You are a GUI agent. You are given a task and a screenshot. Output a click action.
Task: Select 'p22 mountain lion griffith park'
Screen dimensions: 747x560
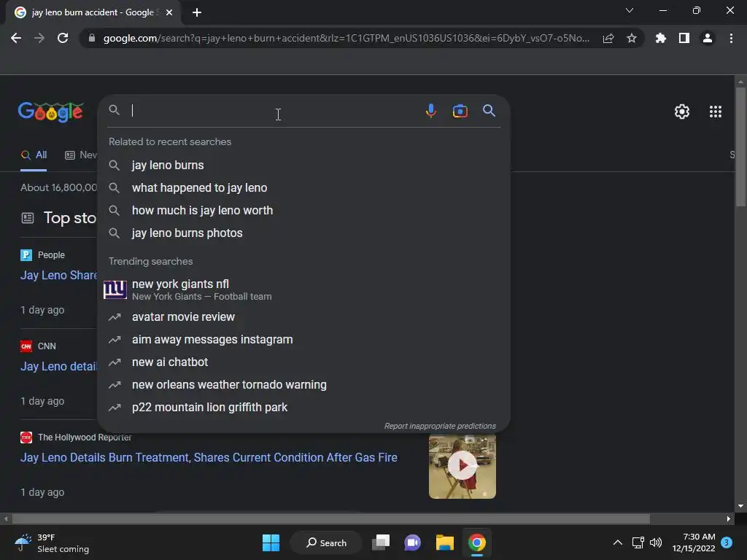[x=304, y=407]
